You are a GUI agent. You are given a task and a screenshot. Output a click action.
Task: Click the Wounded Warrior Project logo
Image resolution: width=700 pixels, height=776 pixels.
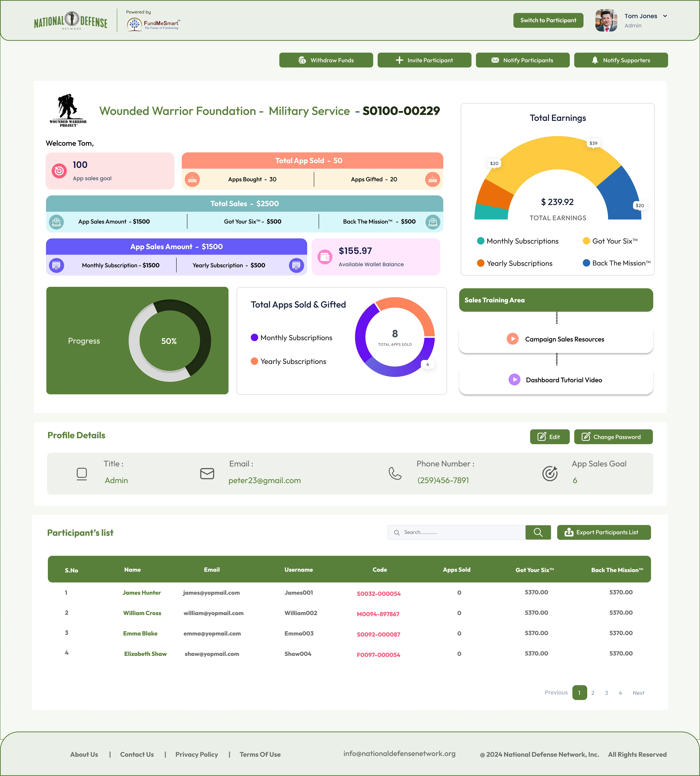[x=68, y=110]
